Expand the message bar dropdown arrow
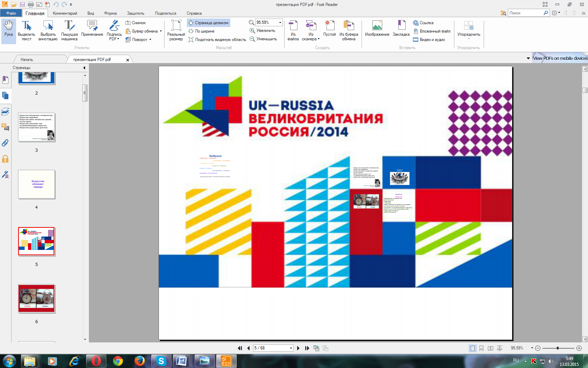The width and height of the screenshot is (588, 368). [x=528, y=58]
